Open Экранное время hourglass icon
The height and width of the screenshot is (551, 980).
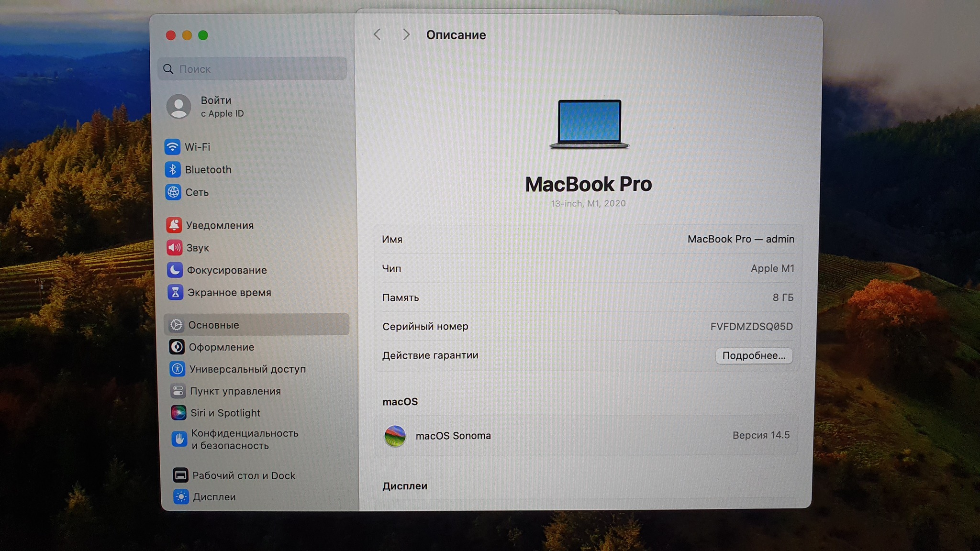[175, 292]
